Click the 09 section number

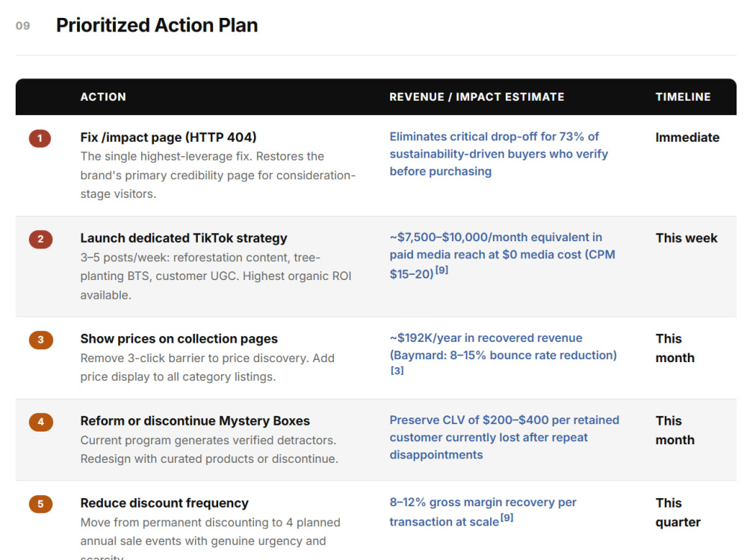click(x=22, y=25)
